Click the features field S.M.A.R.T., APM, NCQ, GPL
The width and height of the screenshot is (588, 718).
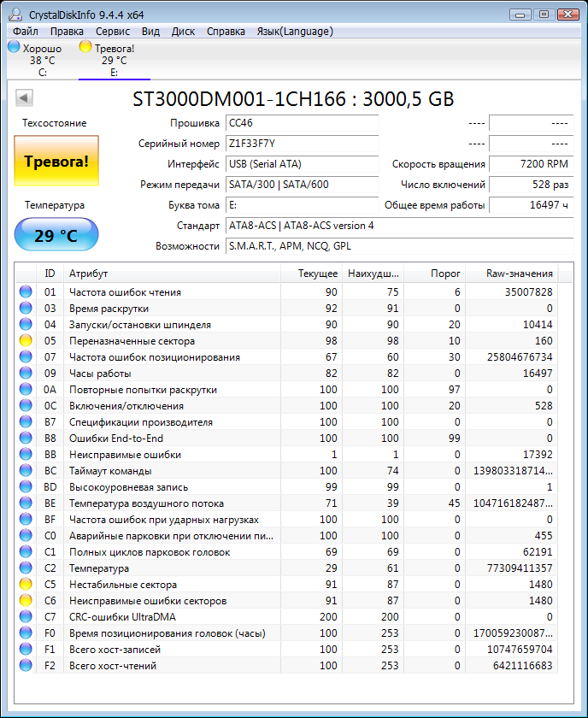[x=399, y=246]
